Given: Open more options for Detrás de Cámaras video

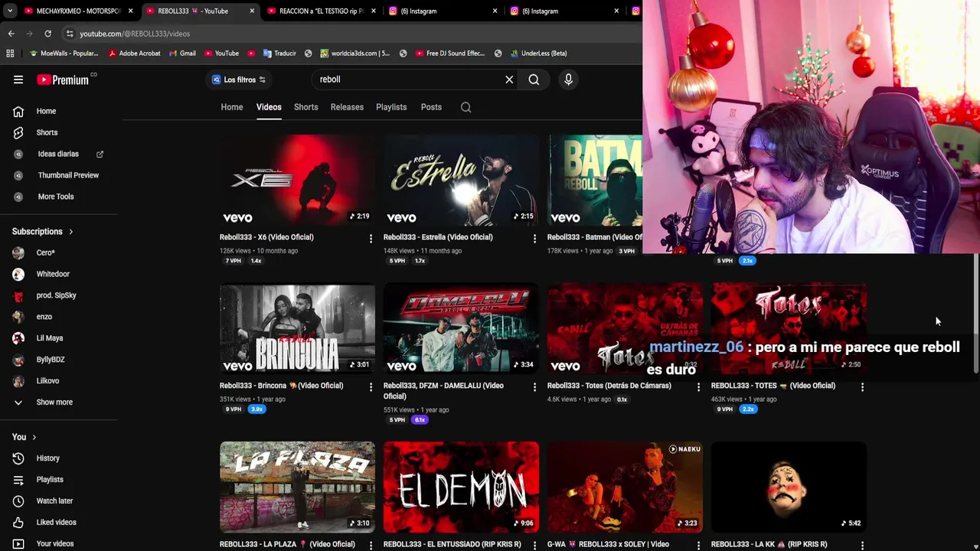Looking at the screenshot, I should pyautogui.click(x=698, y=387).
